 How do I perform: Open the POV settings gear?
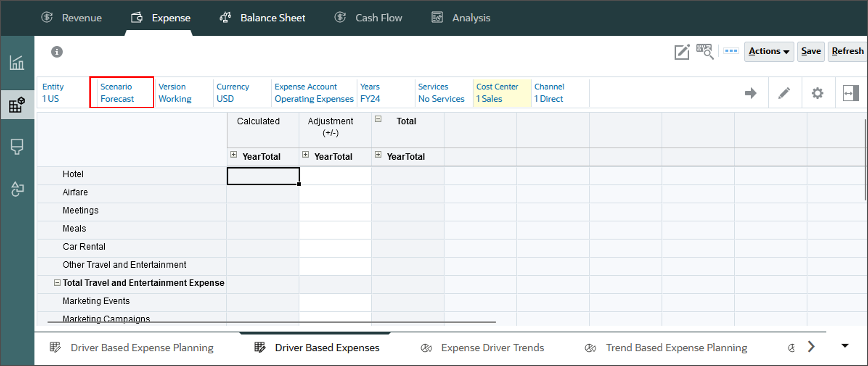(817, 93)
